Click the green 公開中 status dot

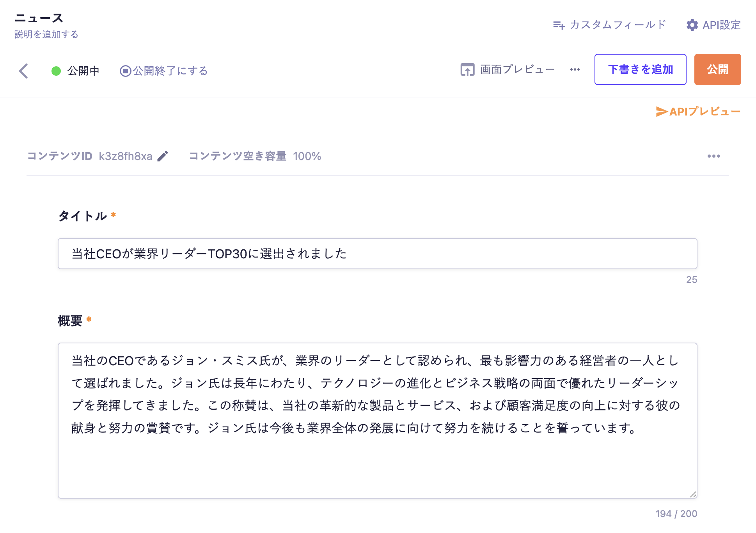tap(56, 71)
